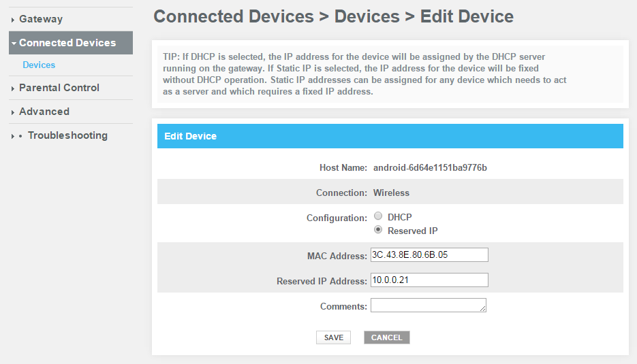Image resolution: width=637 pixels, height=364 pixels.
Task: Go to Parental Control menu label
Action: [59, 88]
